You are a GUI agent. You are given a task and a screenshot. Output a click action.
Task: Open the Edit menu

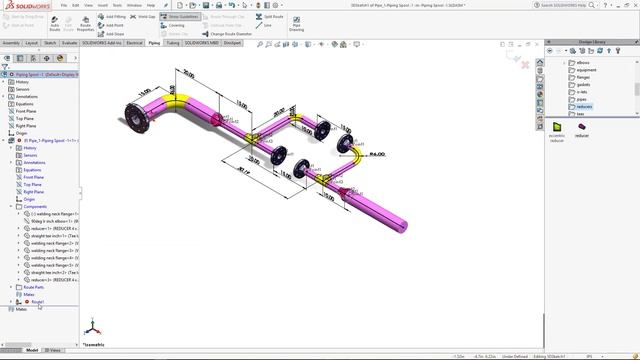point(76,6)
